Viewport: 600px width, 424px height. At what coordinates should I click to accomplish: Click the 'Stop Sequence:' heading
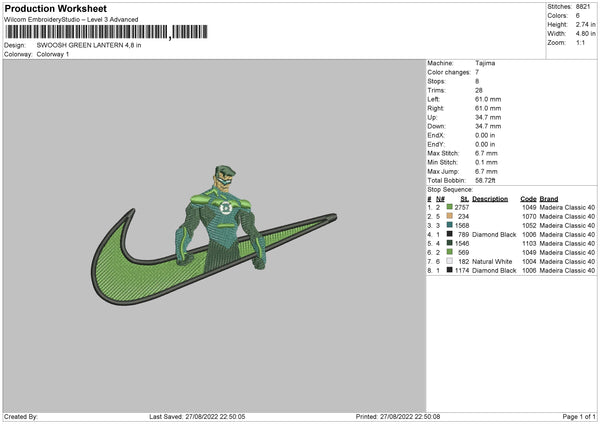pyautogui.click(x=450, y=189)
